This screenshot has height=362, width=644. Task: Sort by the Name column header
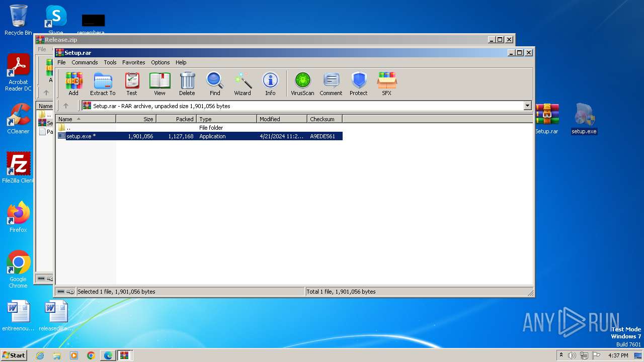point(86,119)
